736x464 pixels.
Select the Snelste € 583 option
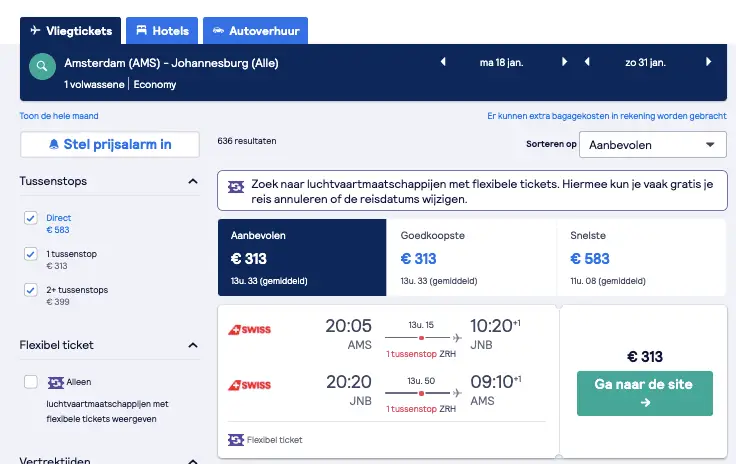click(641, 257)
